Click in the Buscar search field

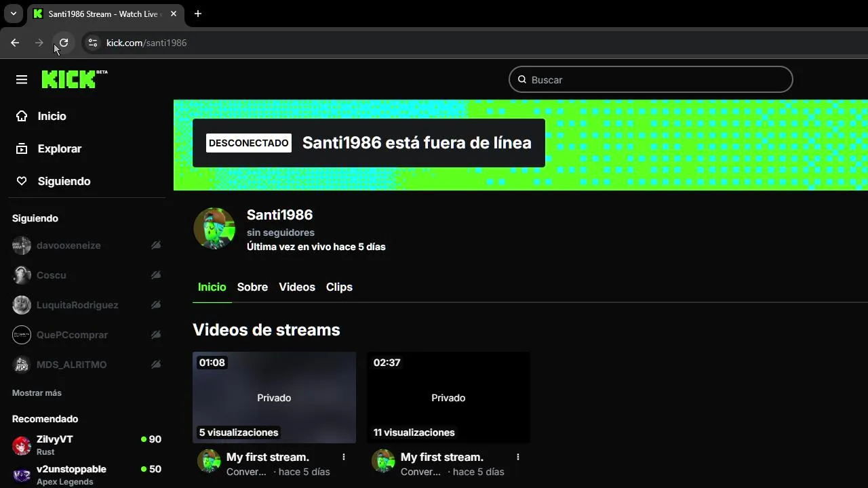651,79
